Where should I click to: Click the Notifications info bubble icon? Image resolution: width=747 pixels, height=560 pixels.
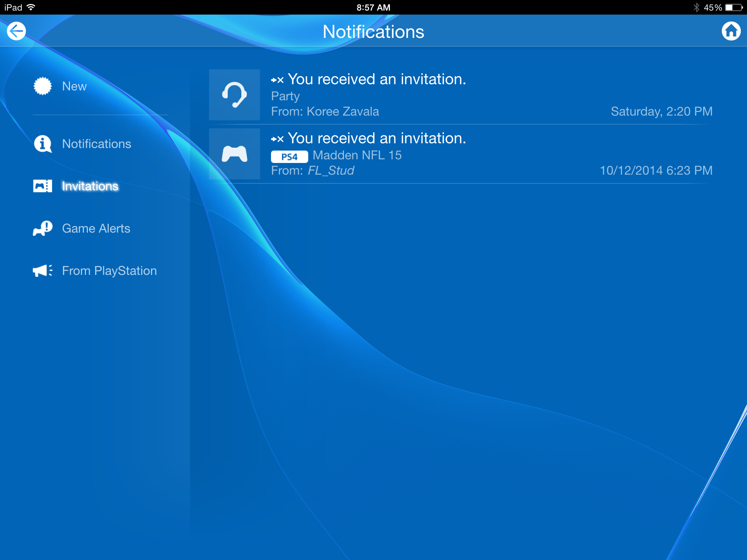[43, 144]
